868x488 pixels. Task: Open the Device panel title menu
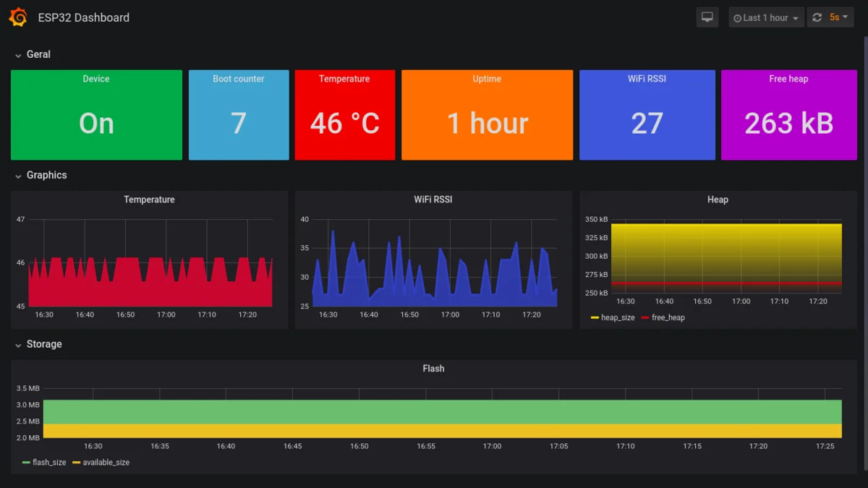tap(96, 79)
